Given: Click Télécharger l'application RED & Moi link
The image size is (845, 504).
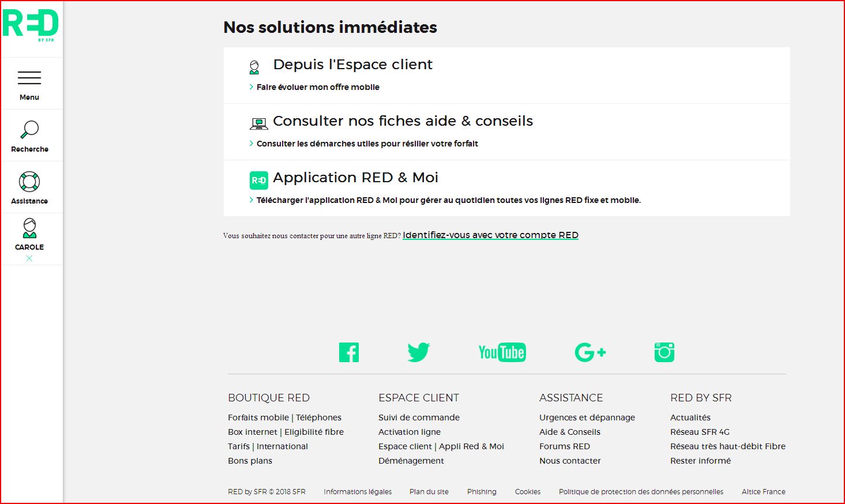Looking at the screenshot, I should 448,200.
